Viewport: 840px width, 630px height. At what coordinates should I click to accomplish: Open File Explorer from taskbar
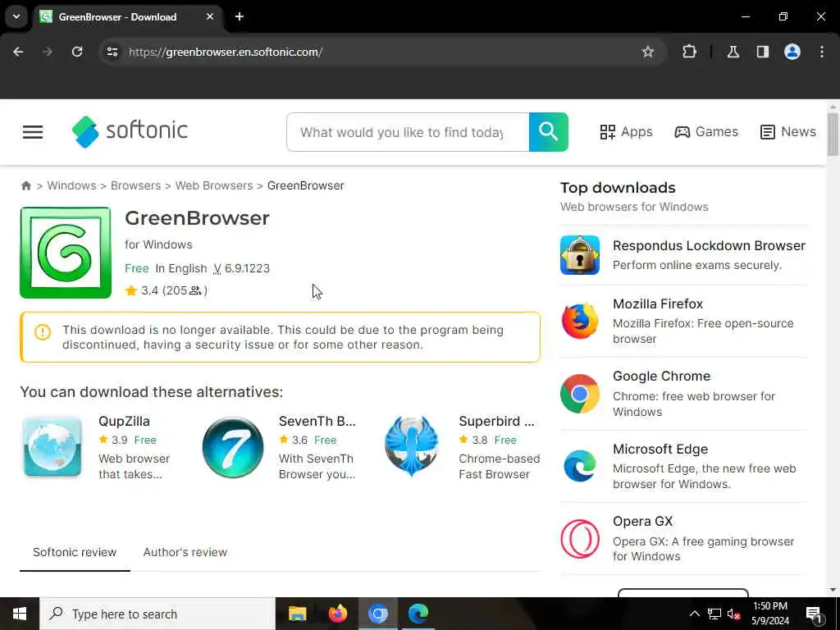pyautogui.click(x=297, y=614)
